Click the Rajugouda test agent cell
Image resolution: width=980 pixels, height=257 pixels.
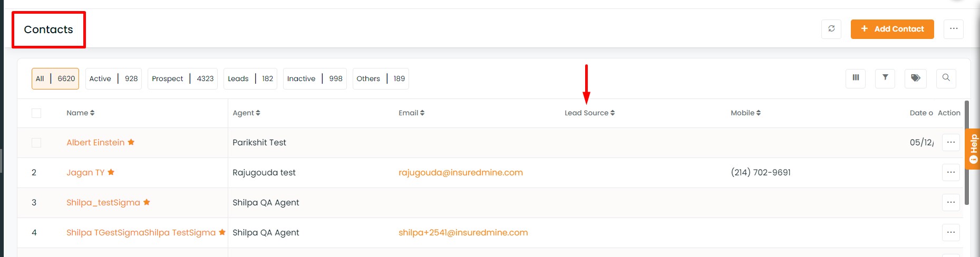point(264,172)
